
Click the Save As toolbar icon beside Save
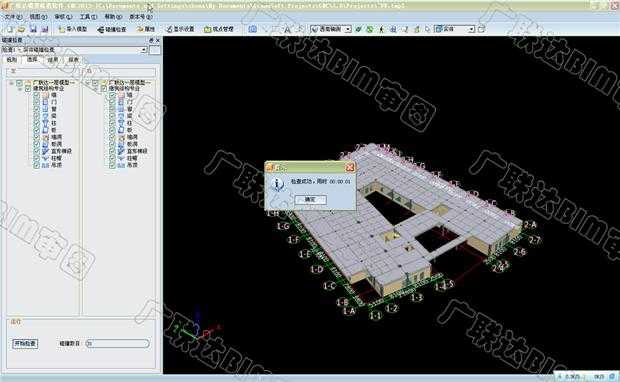tap(45, 29)
